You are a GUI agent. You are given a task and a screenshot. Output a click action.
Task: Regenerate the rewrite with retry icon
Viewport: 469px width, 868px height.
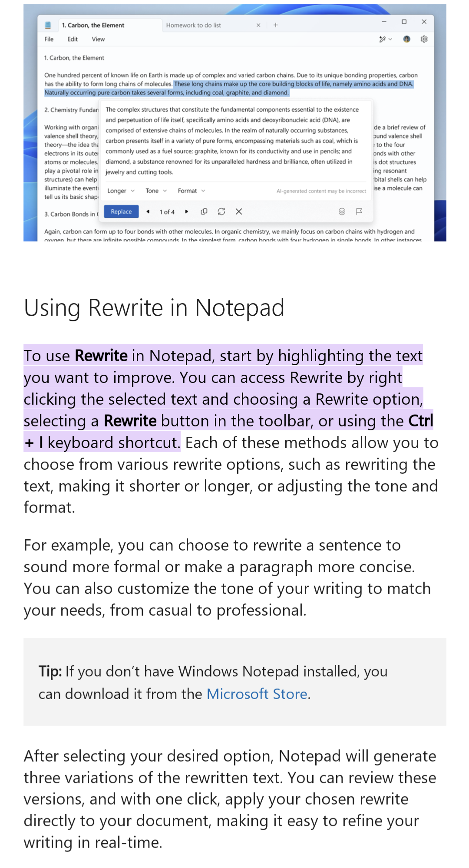[221, 211]
